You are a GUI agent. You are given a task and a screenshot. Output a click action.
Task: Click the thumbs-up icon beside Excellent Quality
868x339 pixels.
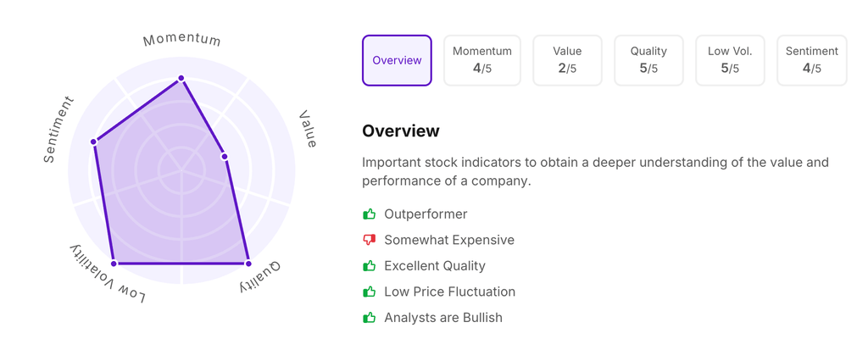(x=369, y=266)
